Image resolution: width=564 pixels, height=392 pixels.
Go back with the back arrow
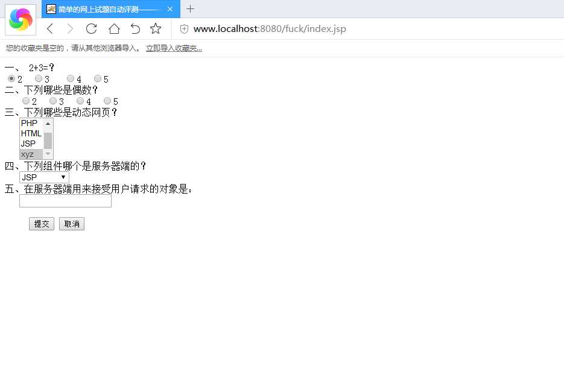[50, 29]
